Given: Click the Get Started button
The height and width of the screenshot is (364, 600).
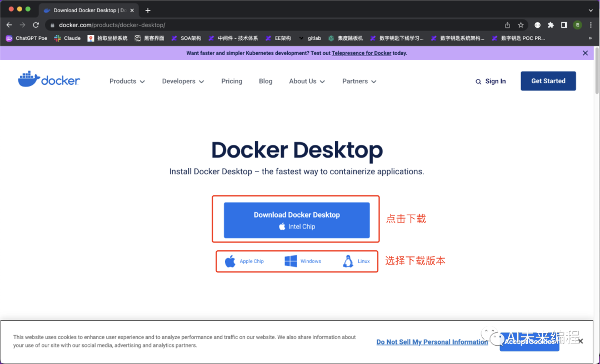Looking at the screenshot, I should coord(548,81).
